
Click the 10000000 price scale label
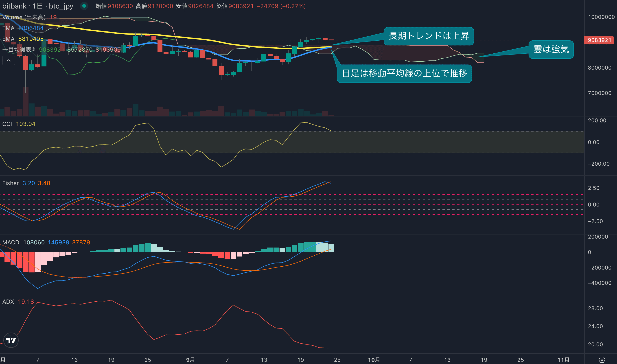point(601,17)
